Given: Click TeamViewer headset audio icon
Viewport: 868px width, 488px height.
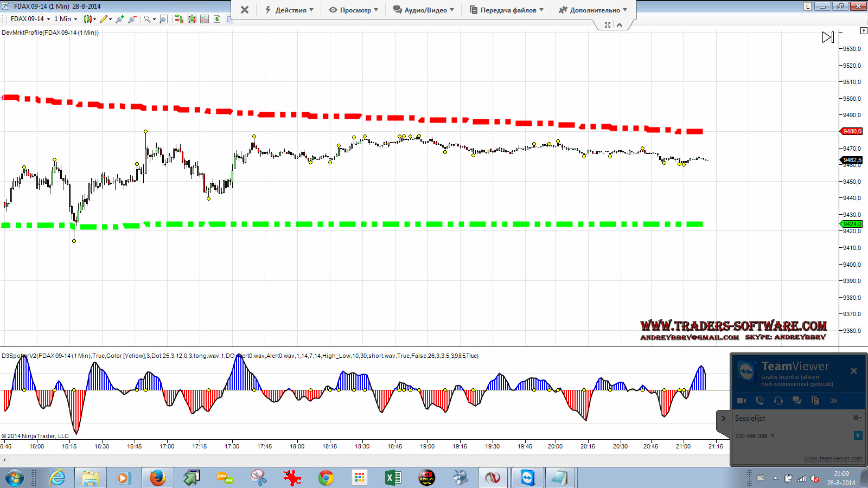Looking at the screenshot, I should [778, 401].
